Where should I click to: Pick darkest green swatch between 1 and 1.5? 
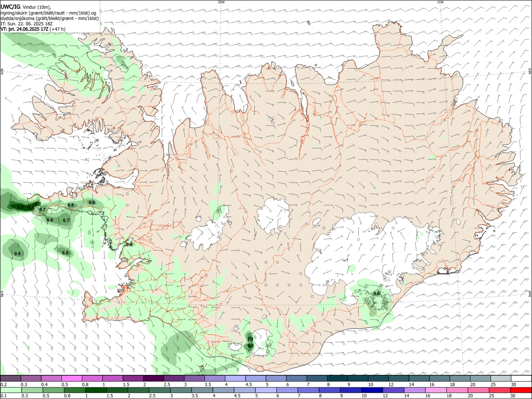pyautogui.click(x=96, y=390)
